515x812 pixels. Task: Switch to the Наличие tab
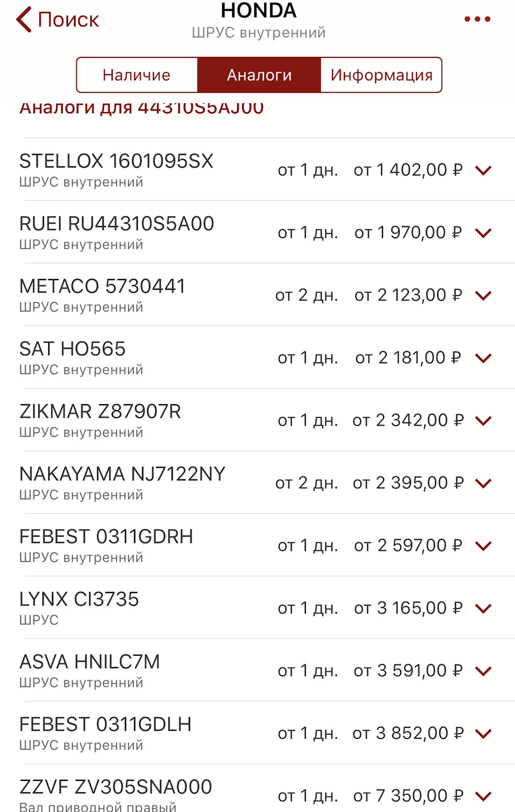tap(137, 75)
